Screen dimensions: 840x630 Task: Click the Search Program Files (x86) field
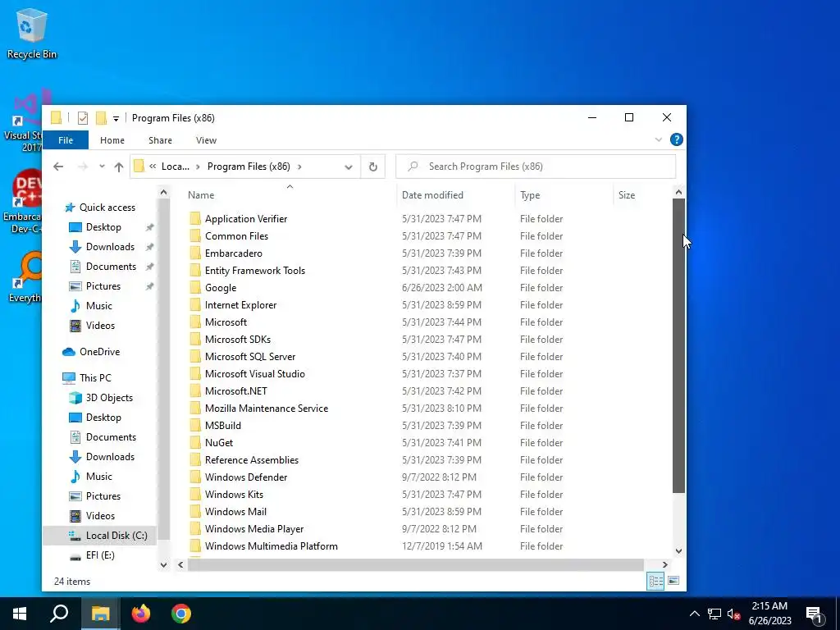(x=536, y=167)
